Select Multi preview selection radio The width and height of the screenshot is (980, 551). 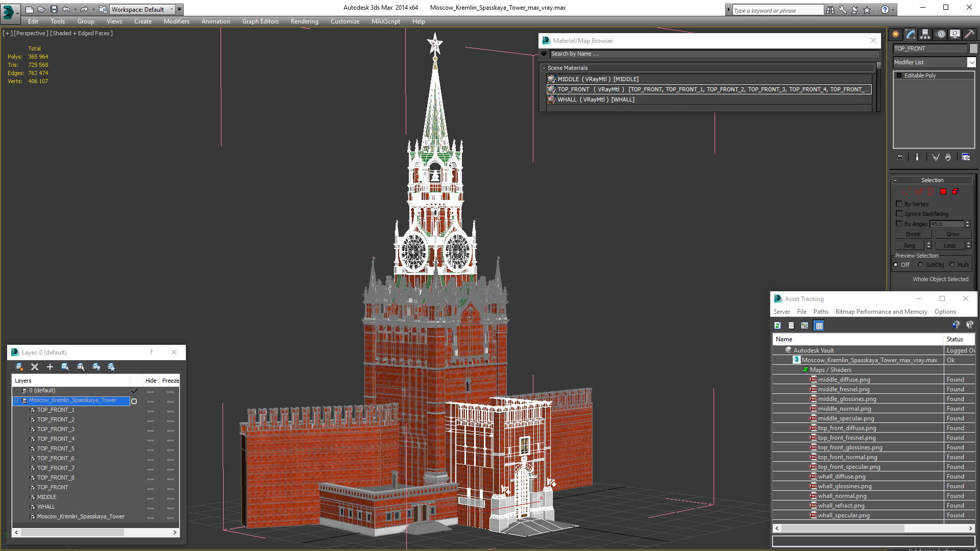pos(952,265)
